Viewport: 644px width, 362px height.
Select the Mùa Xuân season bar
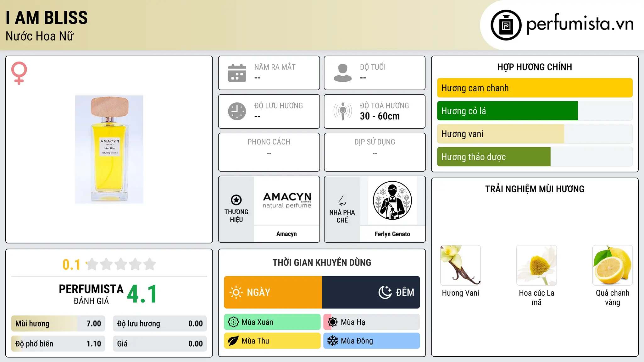click(x=272, y=322)
